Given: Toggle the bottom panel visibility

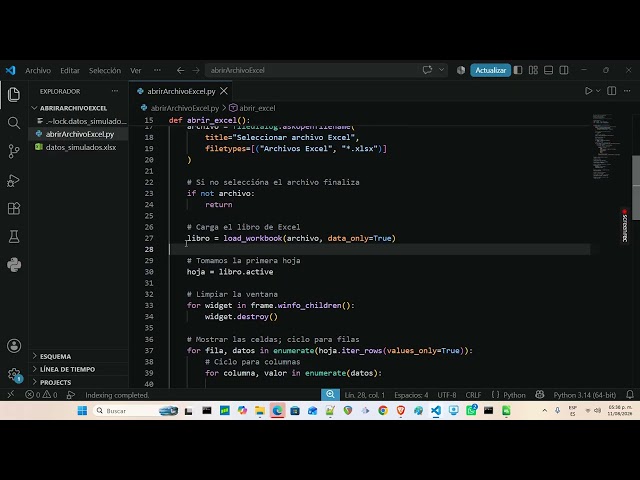Looking at the screenshot, I should pos(549,70).
